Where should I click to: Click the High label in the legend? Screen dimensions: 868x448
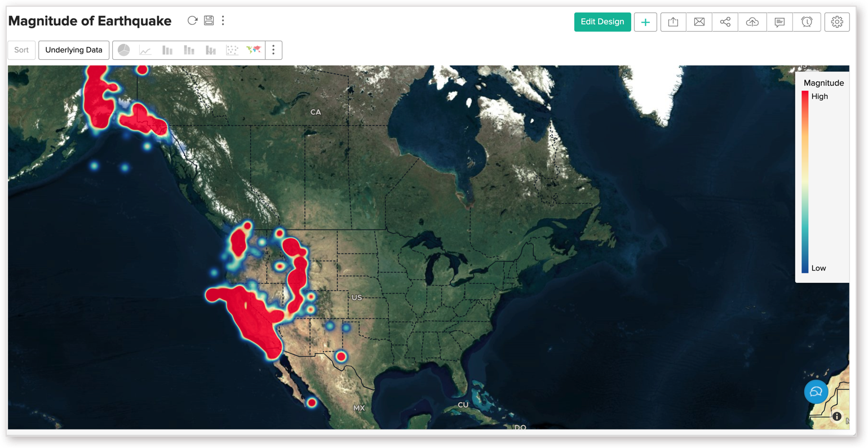pos(820,96)
